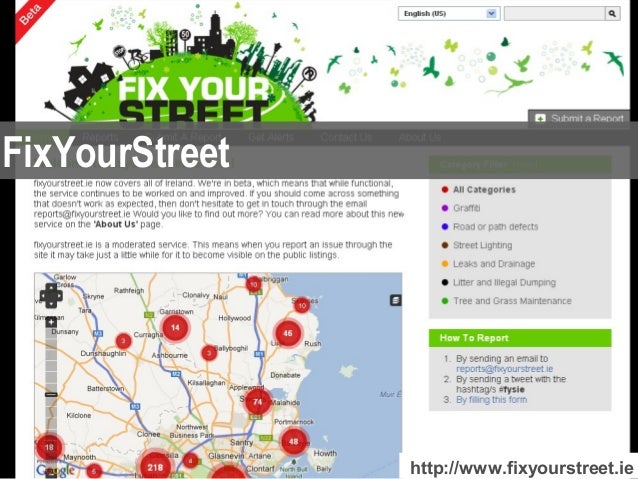Filter by Street Lighting category
This screenshot has width=638, height=479.
tap(483, 245)
